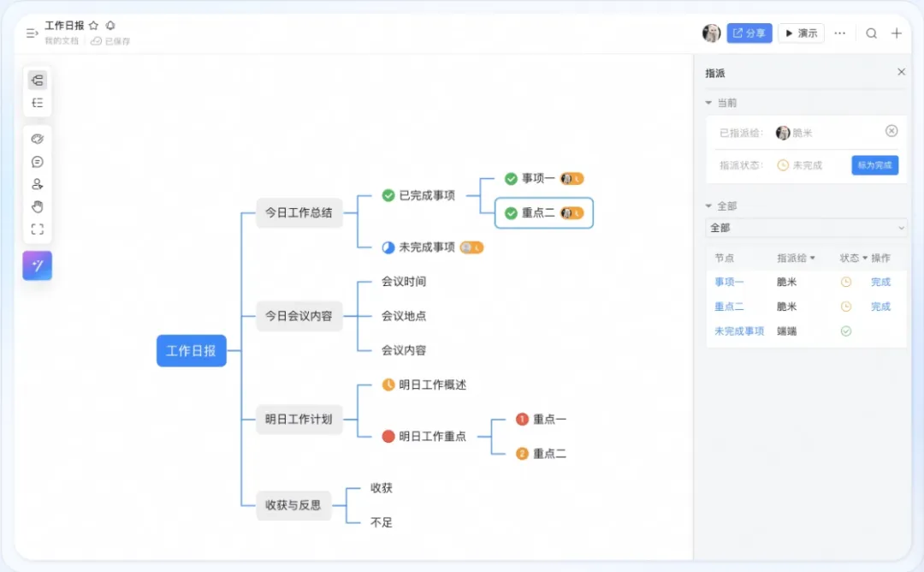
Task: Select the 会议内容 node
Action: 404,350
